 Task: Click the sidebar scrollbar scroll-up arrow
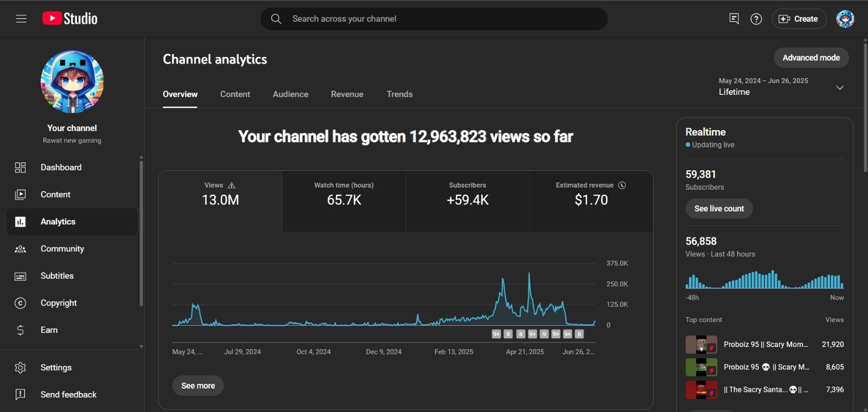(x=141, y=157)
